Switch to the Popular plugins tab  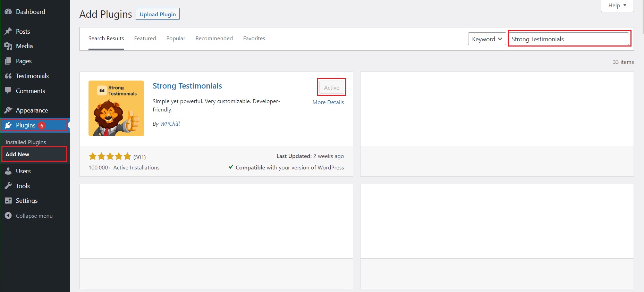(176, 39)
